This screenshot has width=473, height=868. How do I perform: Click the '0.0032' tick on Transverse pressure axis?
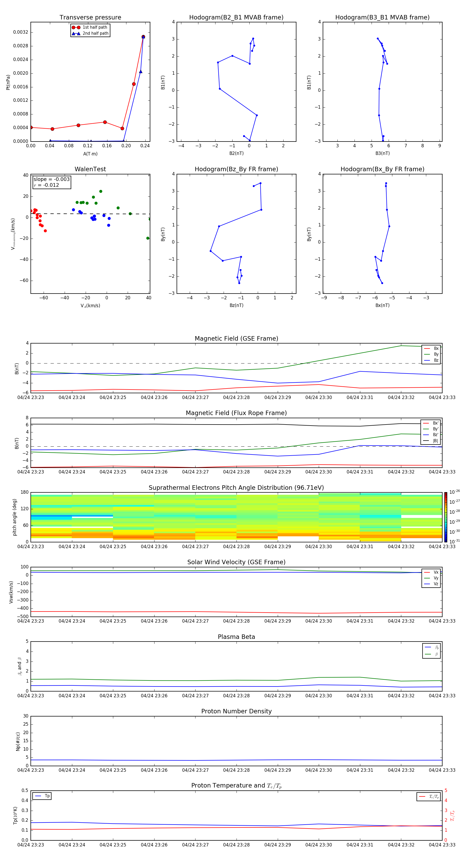point(20,32)
